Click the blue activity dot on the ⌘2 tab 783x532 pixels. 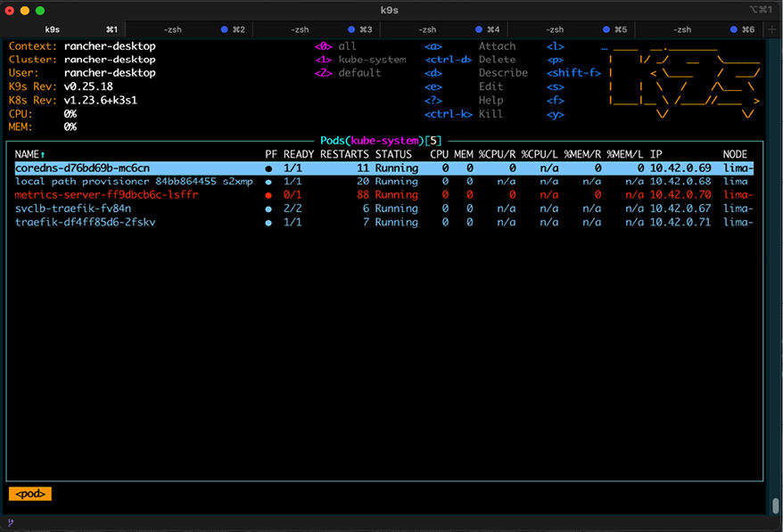224,29
